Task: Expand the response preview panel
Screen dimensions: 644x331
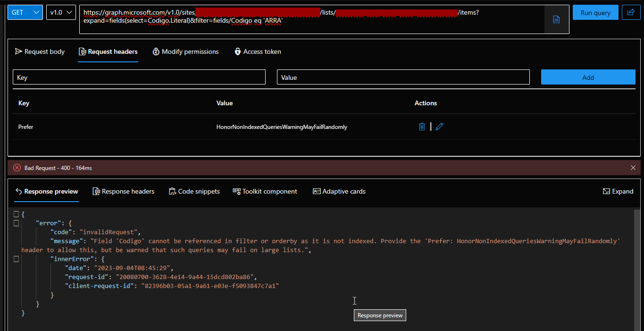Action: [x=618, y=191]
